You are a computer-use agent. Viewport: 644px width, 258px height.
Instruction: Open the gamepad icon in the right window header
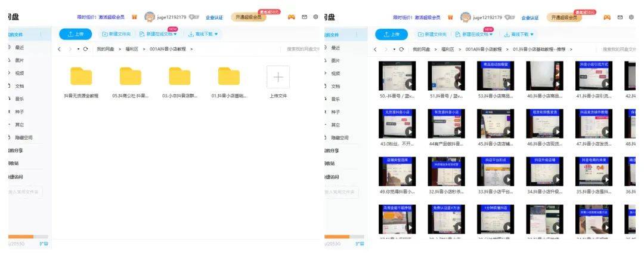607,17
